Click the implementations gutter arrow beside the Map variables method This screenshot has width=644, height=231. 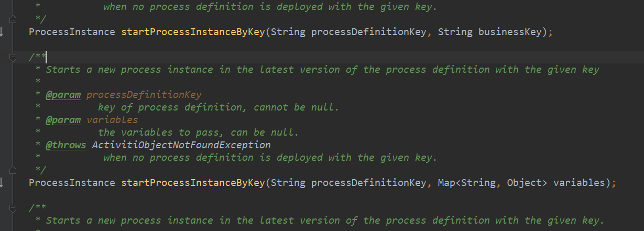tap(2, 183)
